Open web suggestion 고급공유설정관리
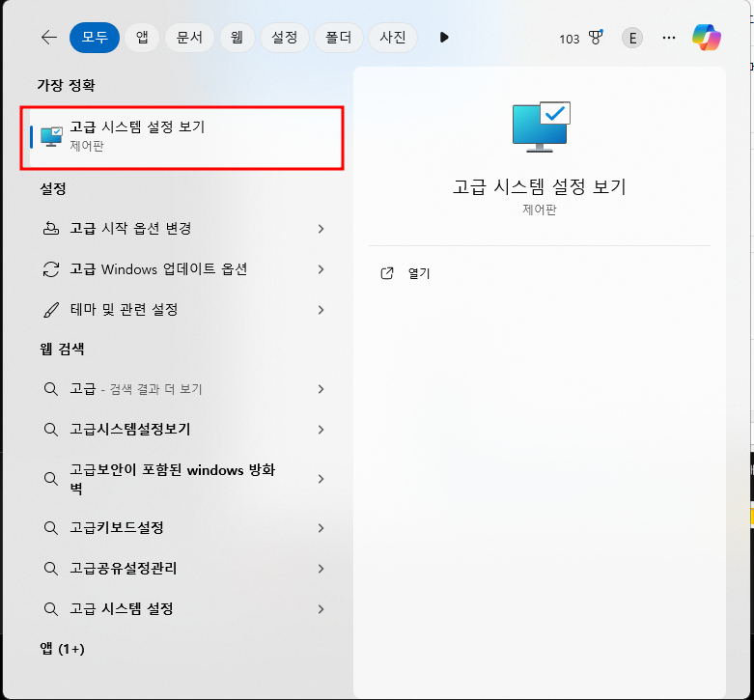Viewport: 754px width, 700px height. pos(182,569)
